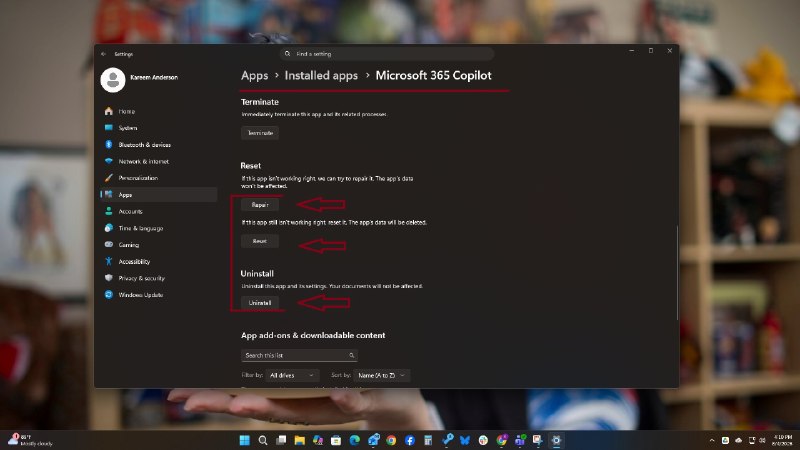Open the Bluesky butterfly taskbar icon

click(x=465, y=440)
